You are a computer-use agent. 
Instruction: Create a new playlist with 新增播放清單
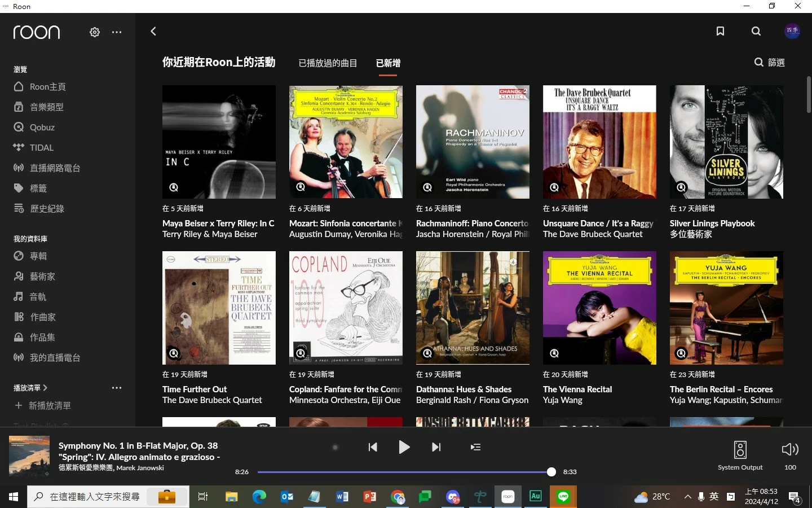coord(43,406)
